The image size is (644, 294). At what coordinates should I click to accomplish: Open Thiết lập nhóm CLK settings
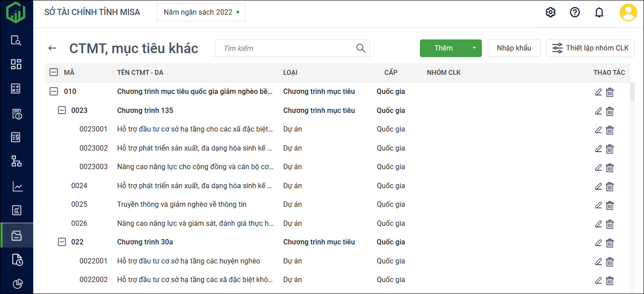coord(590,48)
